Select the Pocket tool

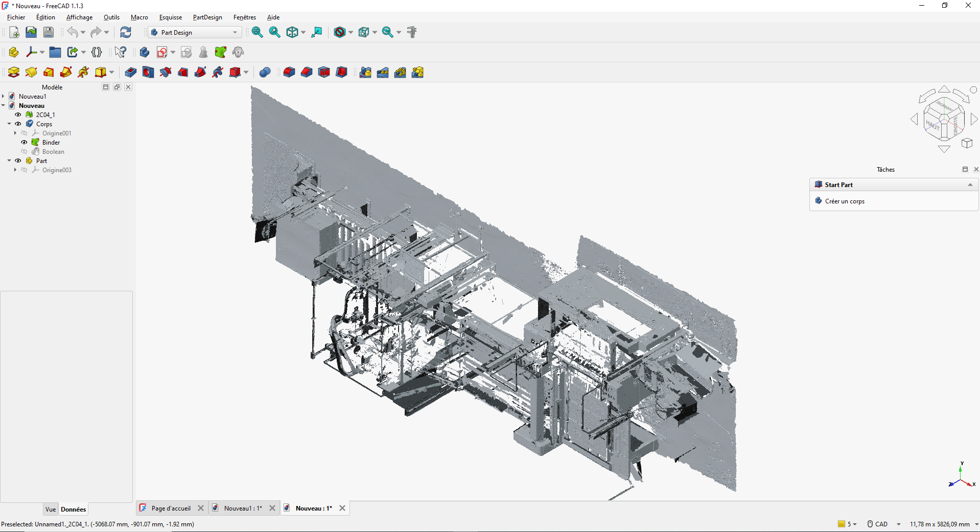point(131,72)
